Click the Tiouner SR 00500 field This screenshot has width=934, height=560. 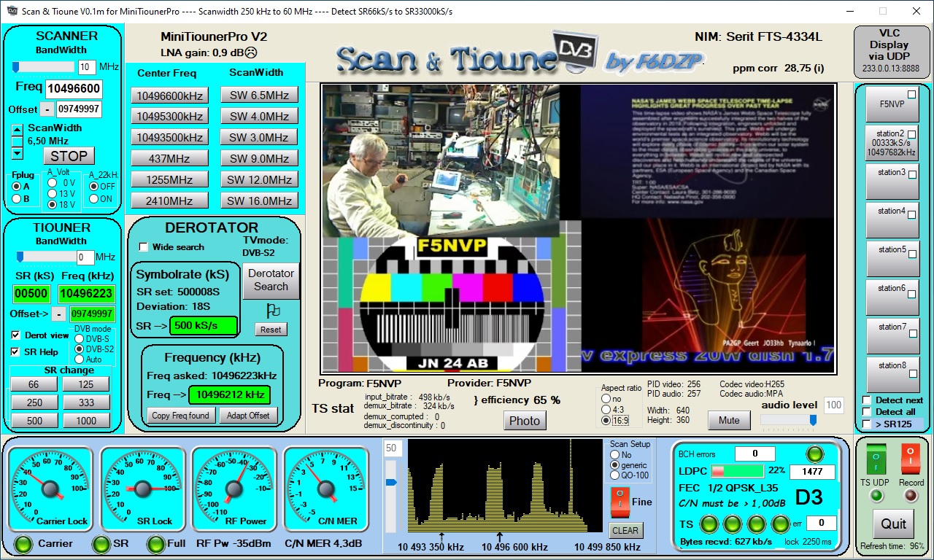coord(31,294)
